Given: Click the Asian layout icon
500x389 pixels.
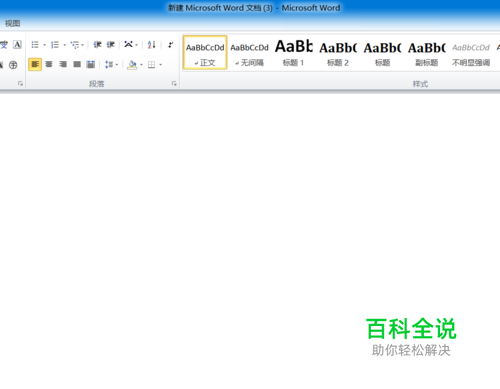Looking at the screenshot, I should coord(128,44).
